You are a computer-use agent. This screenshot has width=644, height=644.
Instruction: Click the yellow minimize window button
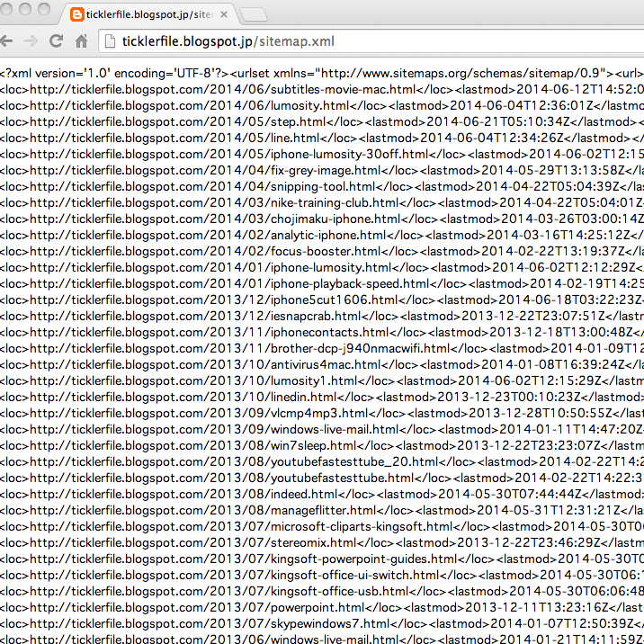click(25, 9)
